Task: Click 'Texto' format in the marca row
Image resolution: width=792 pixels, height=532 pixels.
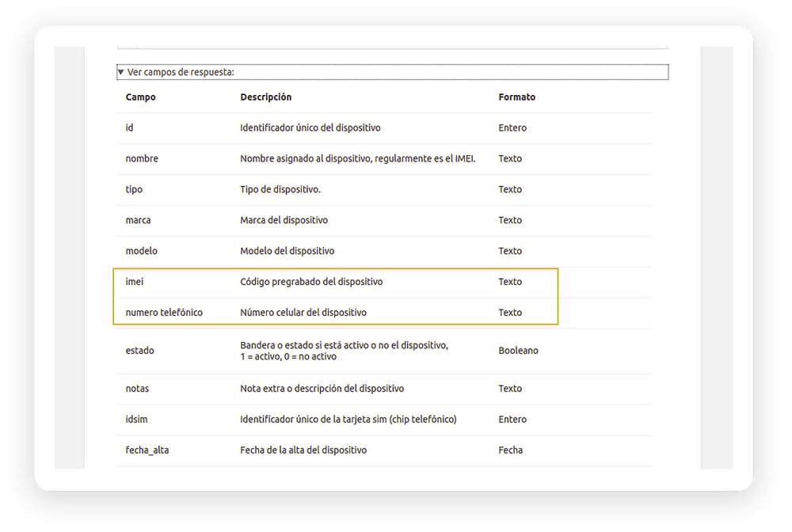Action: pos(509,220)
